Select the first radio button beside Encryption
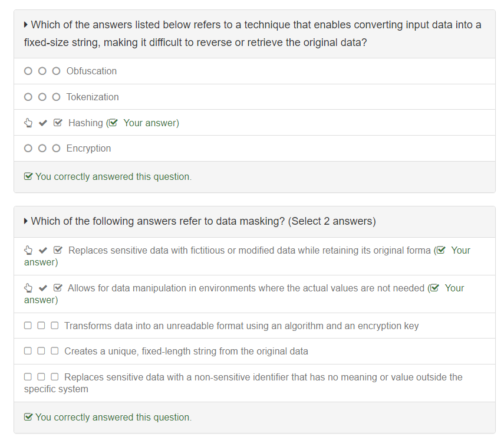Image resolution: width=504 pixels, height=440 pixels. 28,148
